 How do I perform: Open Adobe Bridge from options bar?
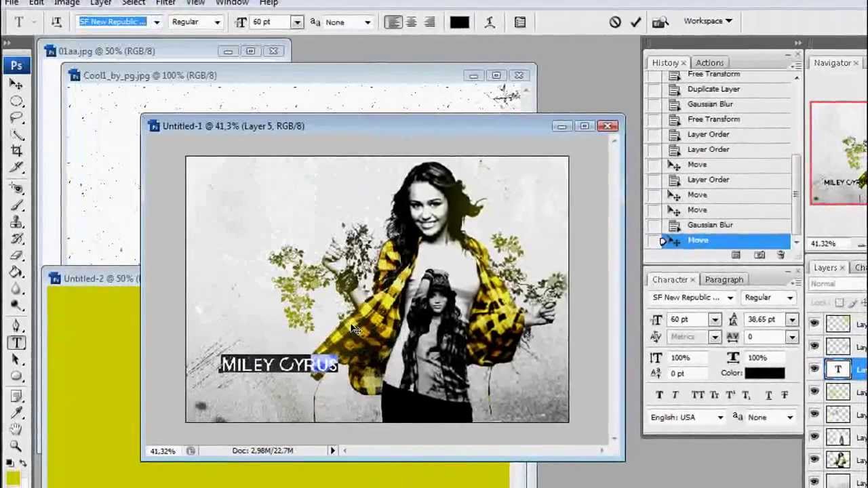pos(660,22)
